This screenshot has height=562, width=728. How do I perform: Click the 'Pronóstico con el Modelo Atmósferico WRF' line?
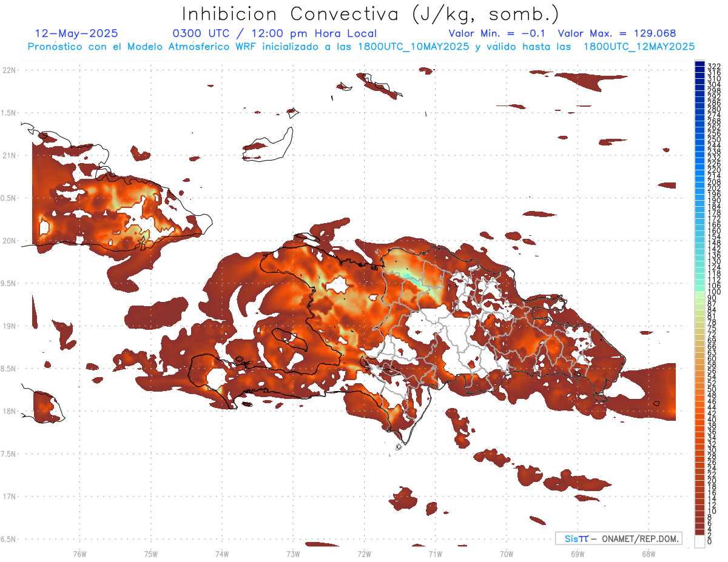click(361, 46)
